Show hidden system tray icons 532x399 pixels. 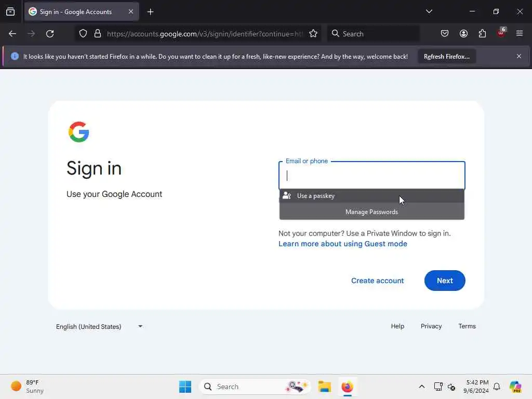tap(422, 387)
